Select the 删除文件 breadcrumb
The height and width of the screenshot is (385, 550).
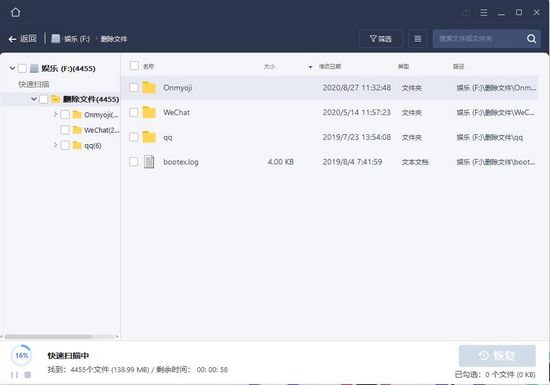tap(114, 39)
